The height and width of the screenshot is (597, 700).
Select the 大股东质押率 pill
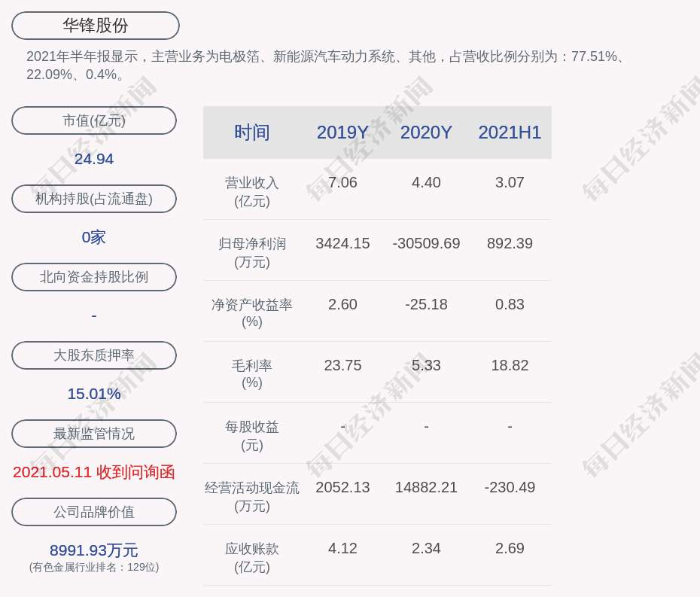click(94, 355)
